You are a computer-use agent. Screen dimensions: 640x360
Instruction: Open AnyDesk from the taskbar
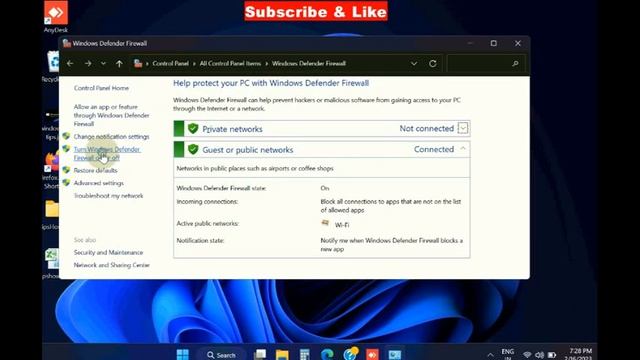[372, 354]
